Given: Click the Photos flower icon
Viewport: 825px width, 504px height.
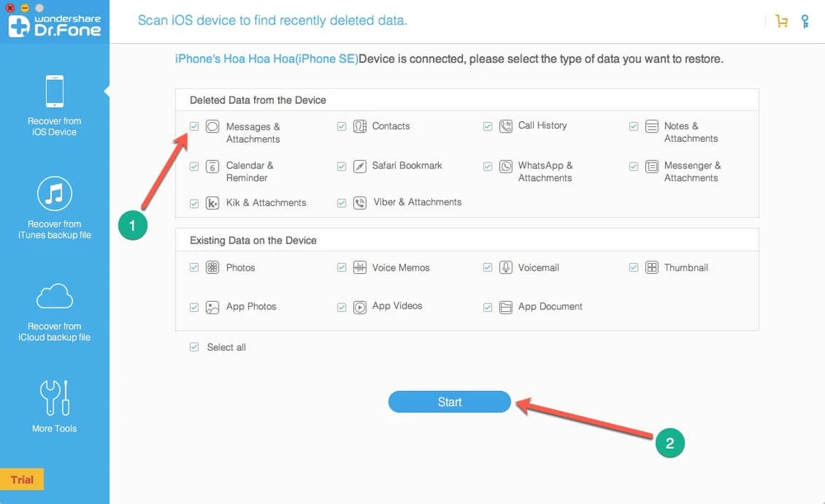Looking at the screenshot, I should pos(213,267).
